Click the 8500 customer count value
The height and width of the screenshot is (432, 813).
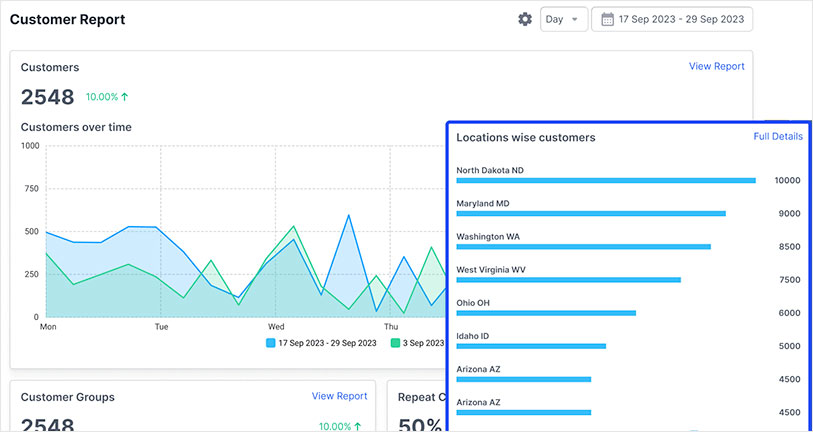790,247
